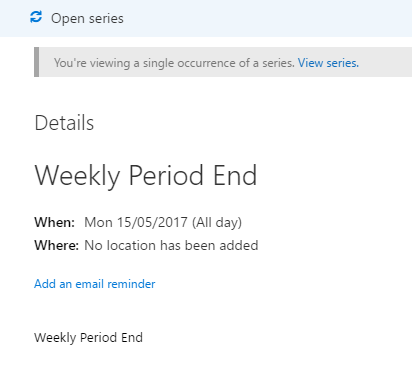Click the Details heading
412x379 pixels.
pyautogui.click(x=64, y=123)
